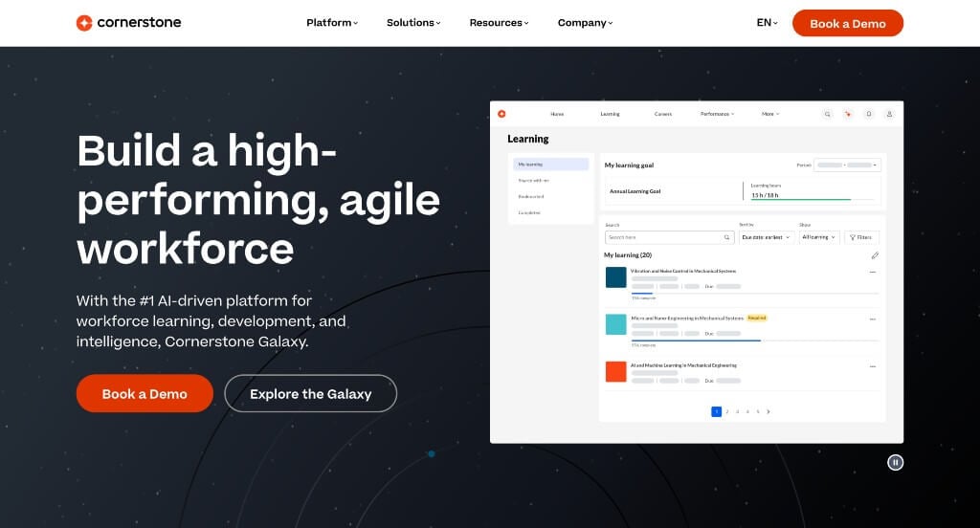Select Careers in the preview navigation
The width and height of the screenshot is (980, 528).
coord(663,115)
